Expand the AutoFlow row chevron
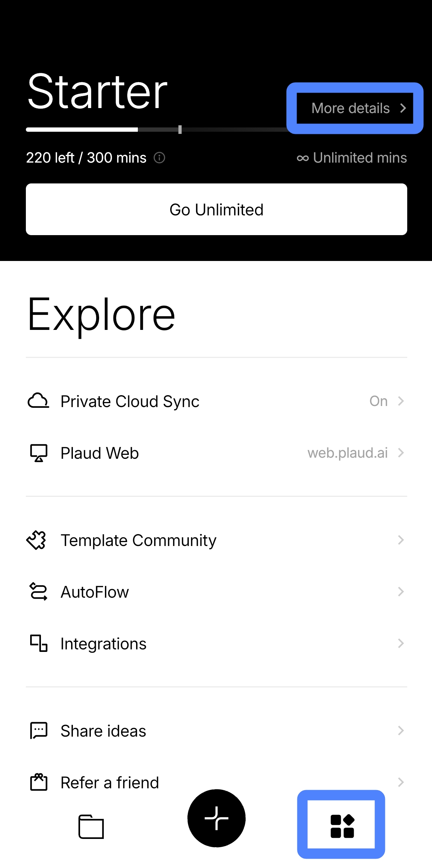This screenshot has width=432, height=868. pyautogui.click(x=401, y=592)
